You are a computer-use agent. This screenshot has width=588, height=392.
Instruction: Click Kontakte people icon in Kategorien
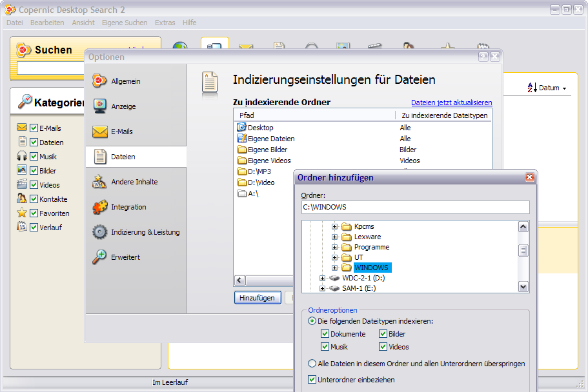point(22,198)
